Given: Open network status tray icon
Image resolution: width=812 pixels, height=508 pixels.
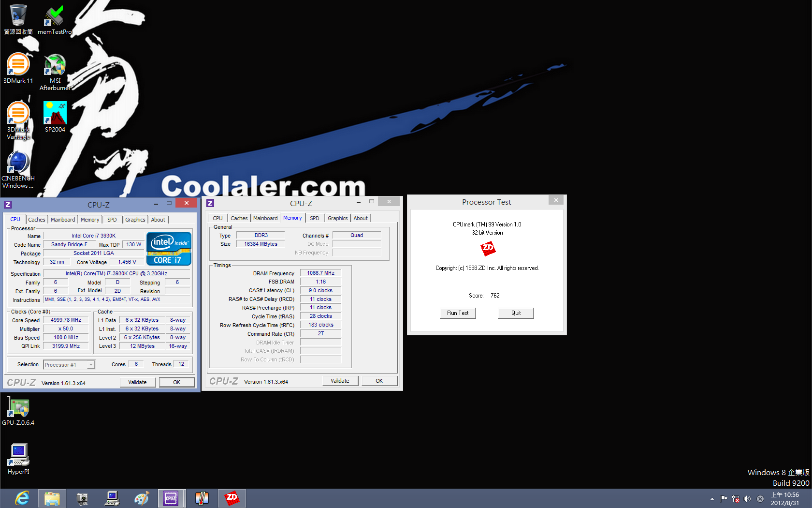Looking at the screenshot, I should (736, 499).
